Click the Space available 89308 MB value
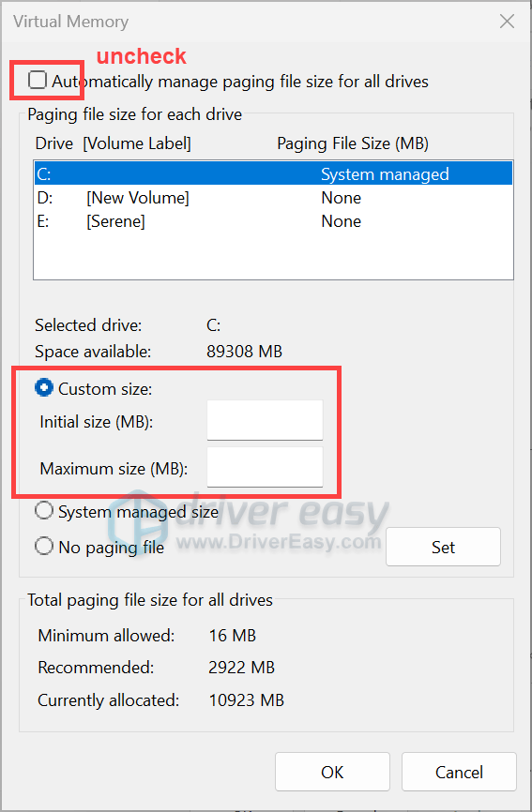The image size is (532, 812). (244, 352)
